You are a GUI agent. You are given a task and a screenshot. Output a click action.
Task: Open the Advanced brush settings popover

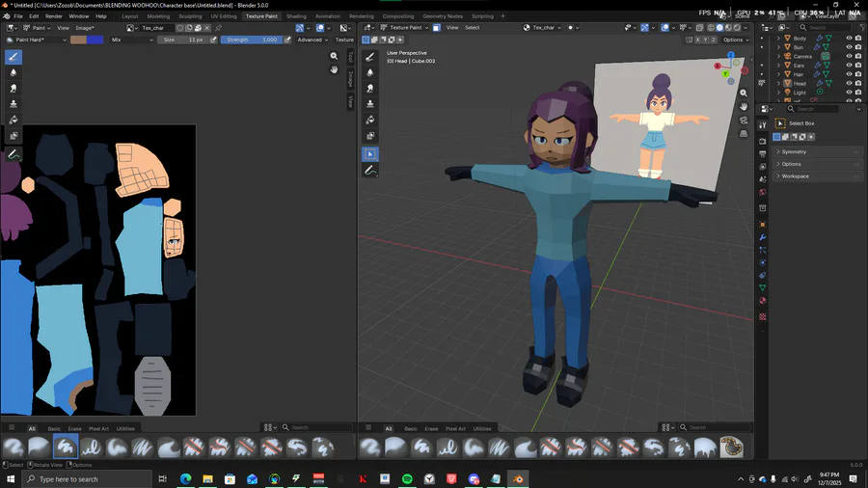312,40
